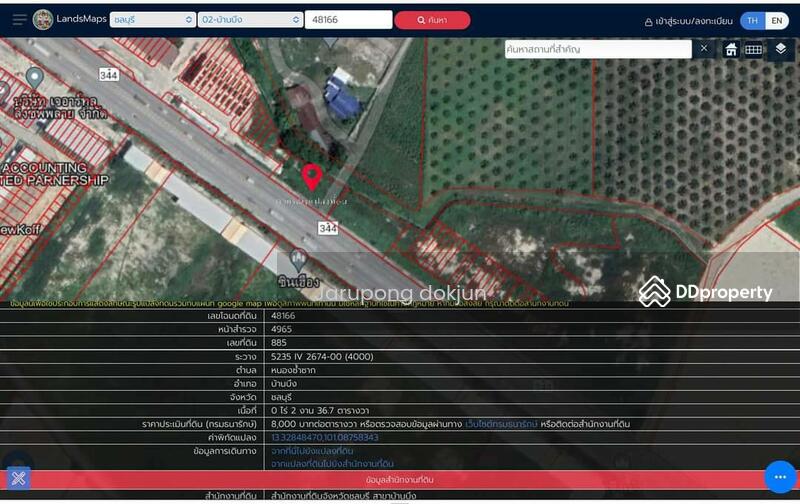Open the เว็บไซต์กรมธนารักษ์ link
The height and width of the screenshot is (504, 800).
pos(501,424)
